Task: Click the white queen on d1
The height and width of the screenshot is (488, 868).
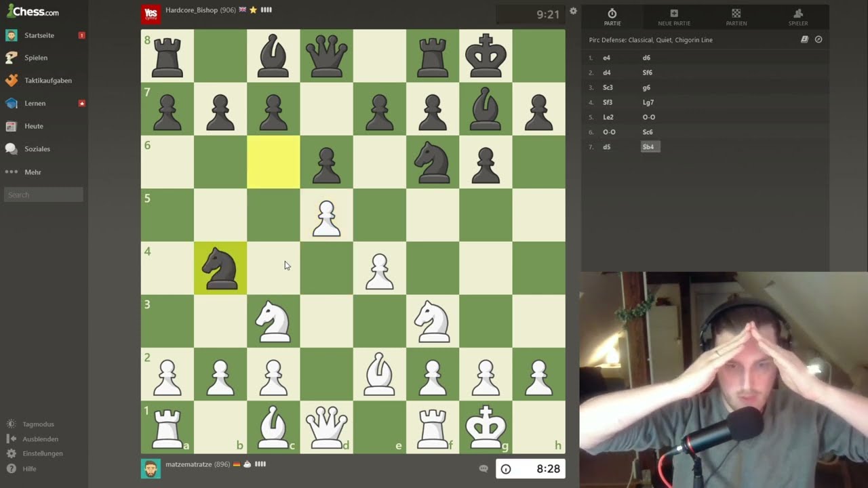Action: (326, 427)
